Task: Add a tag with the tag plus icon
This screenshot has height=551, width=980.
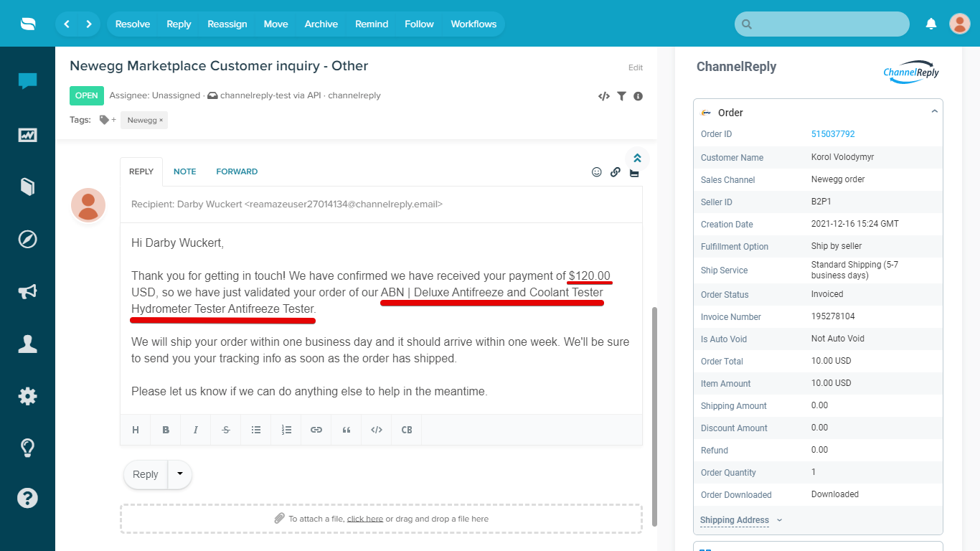Action: (108, 120)
